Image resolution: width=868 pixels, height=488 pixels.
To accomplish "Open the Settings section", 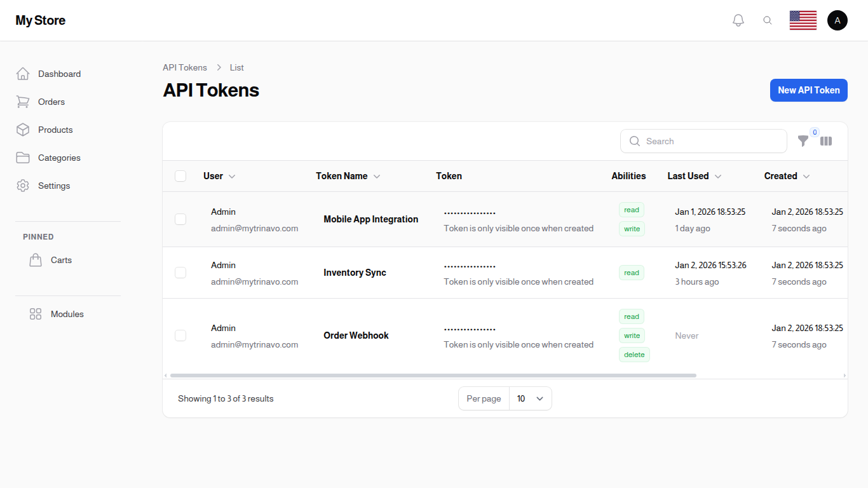I will click(x=54, y=186).
